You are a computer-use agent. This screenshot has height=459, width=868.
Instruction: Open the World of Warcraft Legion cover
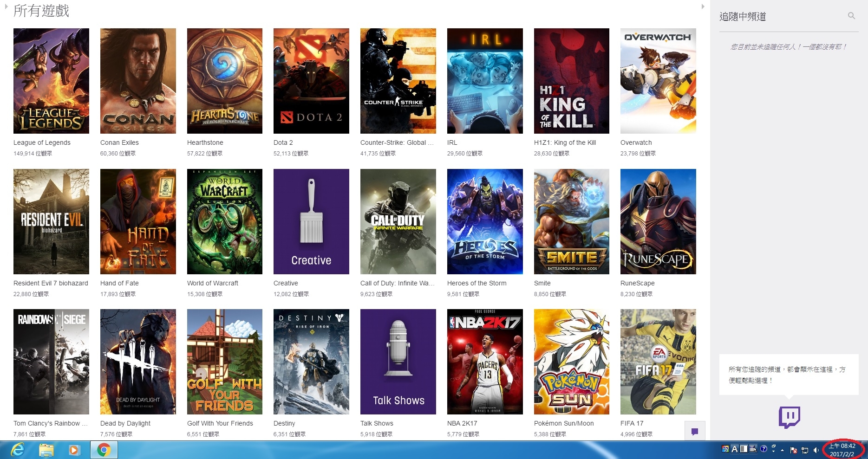pos(225,221)
